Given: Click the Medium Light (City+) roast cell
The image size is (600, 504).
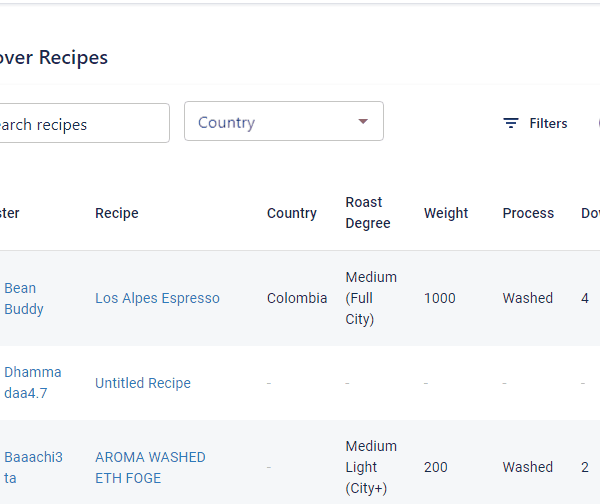Looking at the screenshot, I should [371, 467].
